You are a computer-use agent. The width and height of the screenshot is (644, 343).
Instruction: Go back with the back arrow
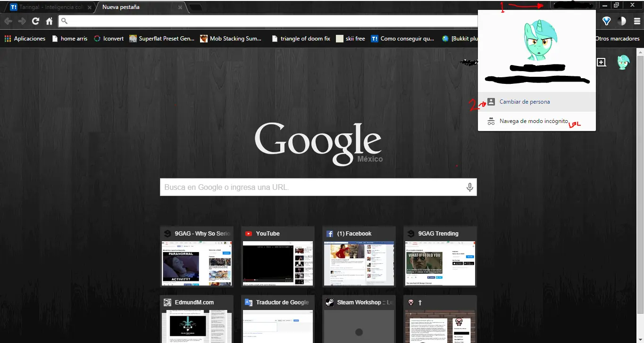pos(8,21)
